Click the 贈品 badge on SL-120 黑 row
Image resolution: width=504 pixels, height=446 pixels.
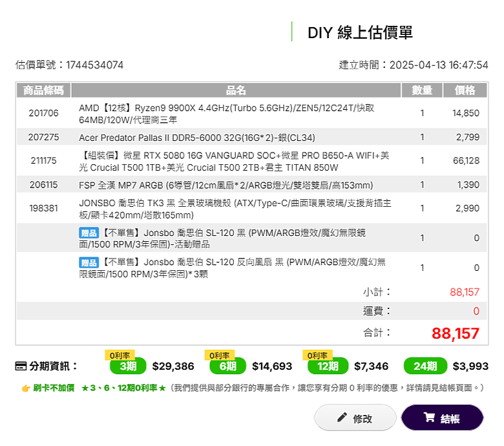(89, 233)
